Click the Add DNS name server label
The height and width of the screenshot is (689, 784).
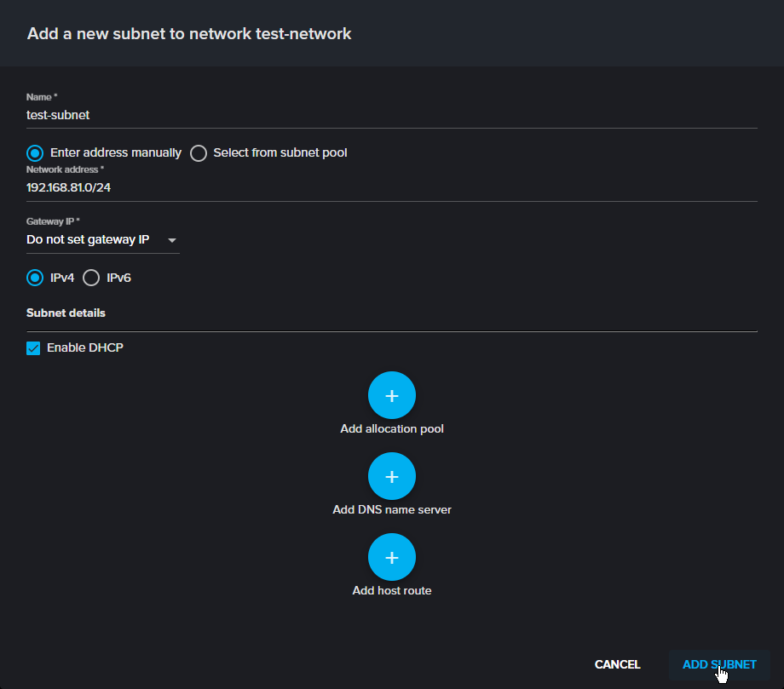click(x=391, y=509)
